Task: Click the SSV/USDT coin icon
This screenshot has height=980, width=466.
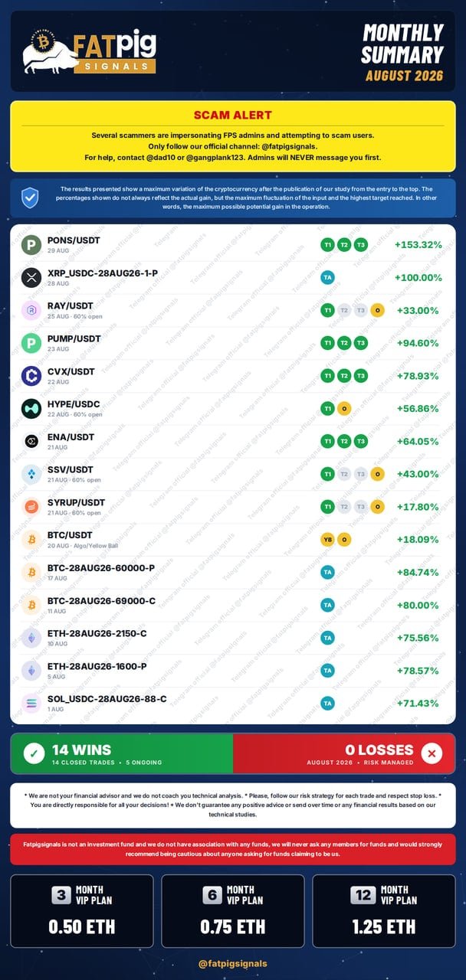Action: pos(31,474)
